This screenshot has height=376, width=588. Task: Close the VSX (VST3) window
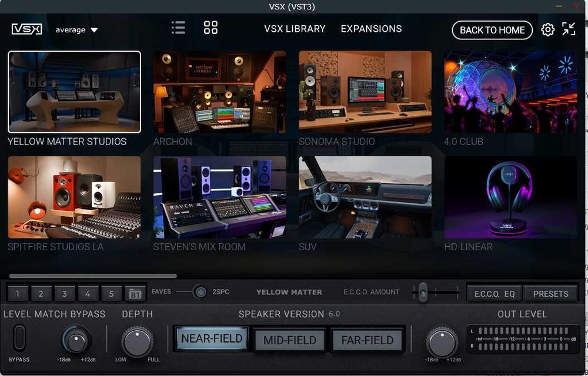[577, 6]
